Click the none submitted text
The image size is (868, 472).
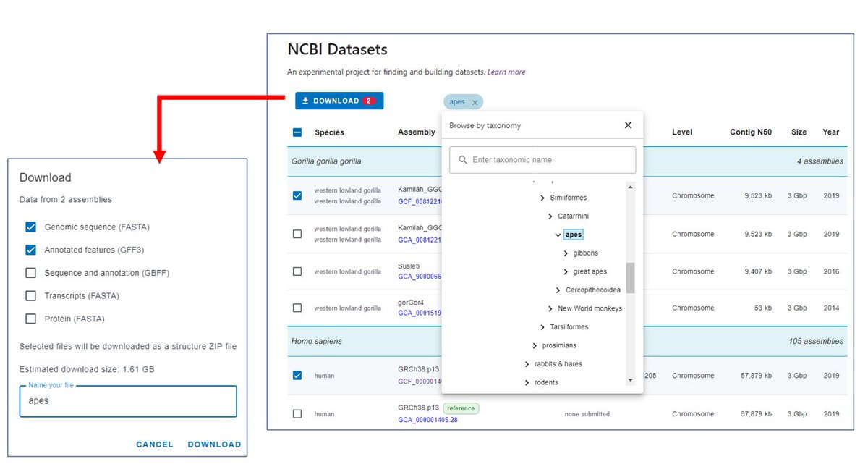pyautogui.click(x=587, y=414)
